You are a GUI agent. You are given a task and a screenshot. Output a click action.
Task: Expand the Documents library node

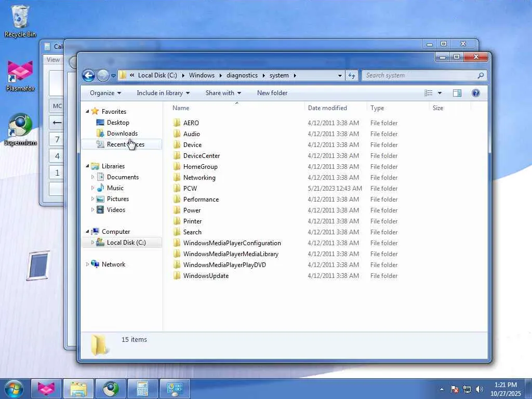tap(92, 177)
